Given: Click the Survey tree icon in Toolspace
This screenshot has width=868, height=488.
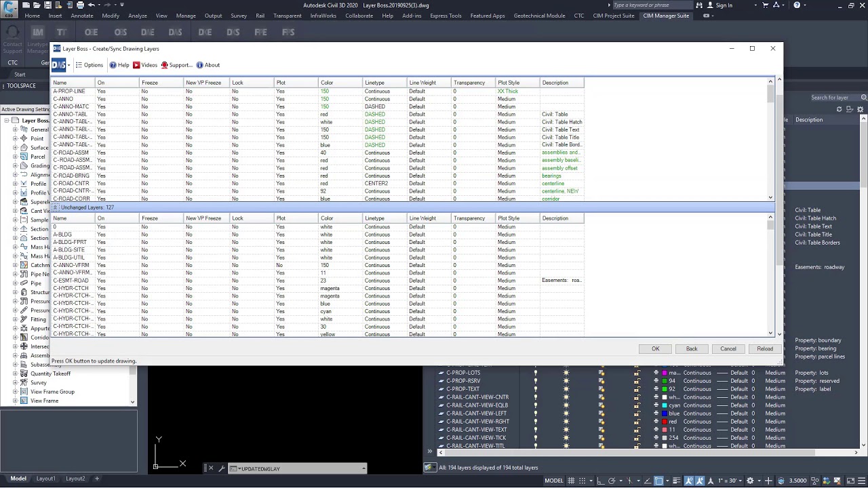Looking at the screenshot, I should (x=24, y=382).
